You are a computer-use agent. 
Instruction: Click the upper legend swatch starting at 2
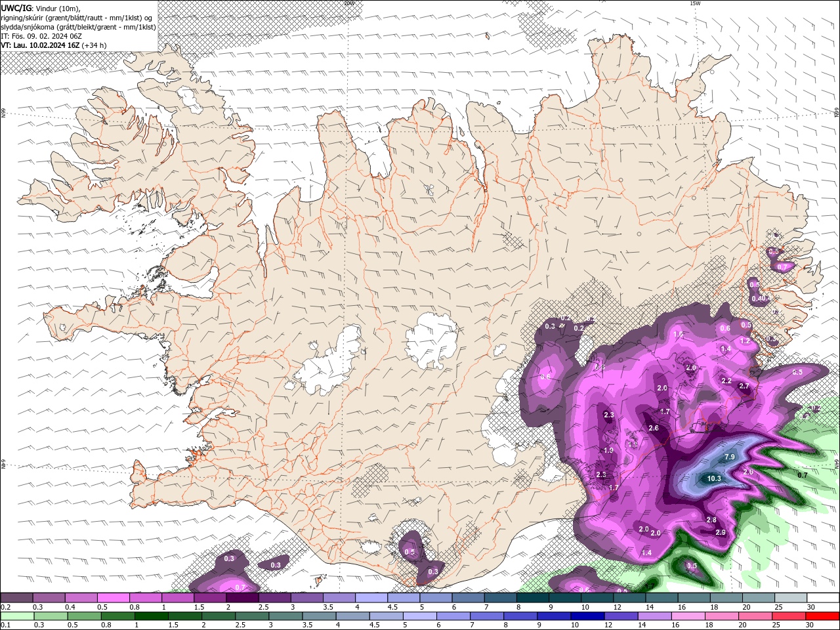pos(242,598)
